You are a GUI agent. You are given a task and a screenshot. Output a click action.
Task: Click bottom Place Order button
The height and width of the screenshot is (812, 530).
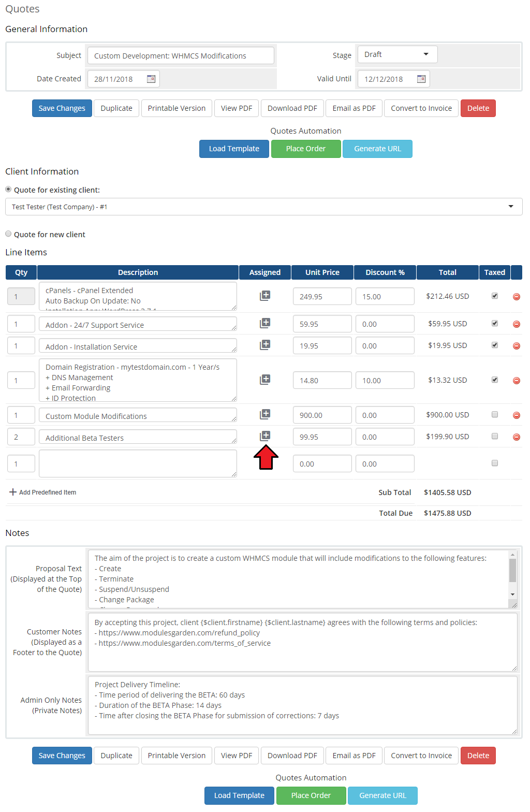(x=311, y=795)
